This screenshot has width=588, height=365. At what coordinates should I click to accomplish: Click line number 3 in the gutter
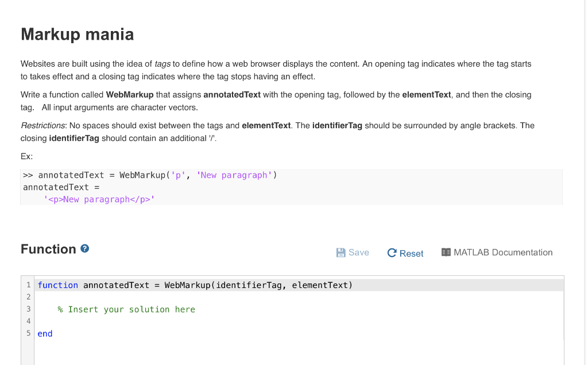click(x=28, y=309)
